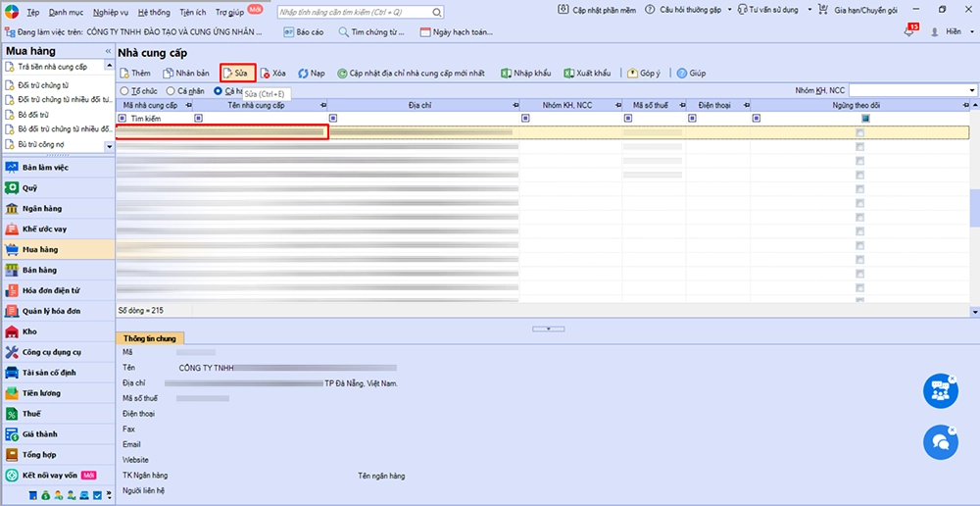Switch to the Thông tin chung tab
The image size is (980, 506).
pyautogui.click(x=150, y=338)
